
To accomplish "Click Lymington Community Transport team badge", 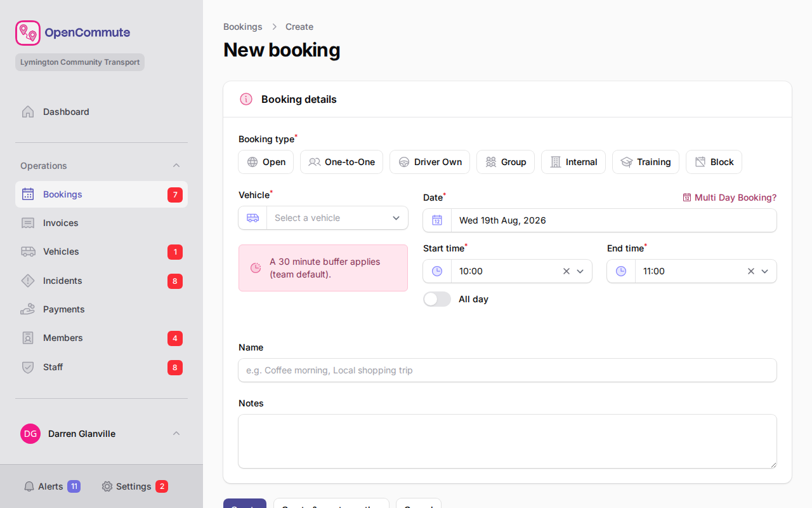I will coord(80,62).
